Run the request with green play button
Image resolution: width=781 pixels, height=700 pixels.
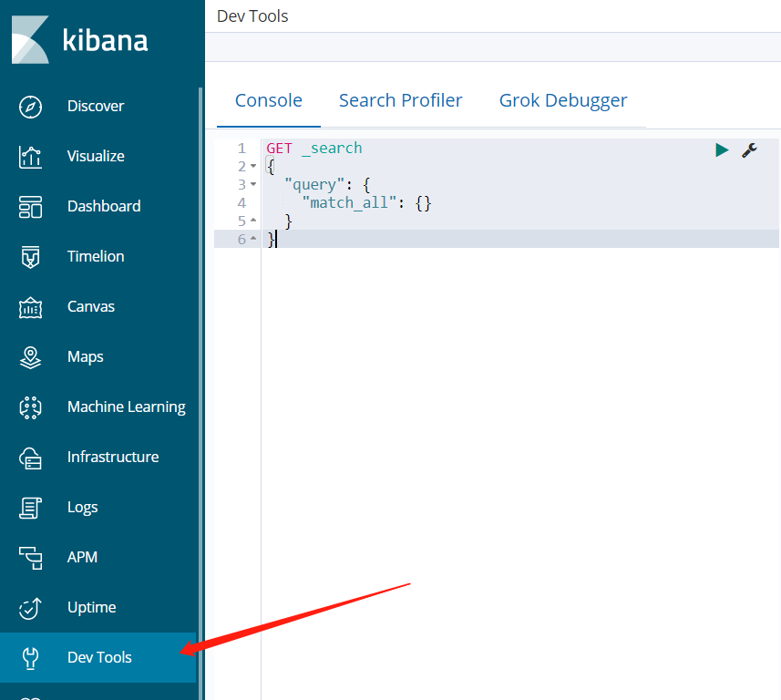721,150
